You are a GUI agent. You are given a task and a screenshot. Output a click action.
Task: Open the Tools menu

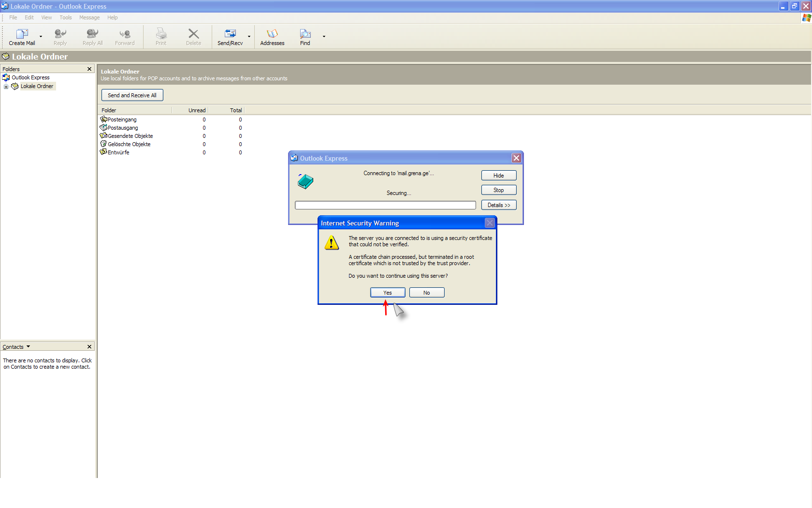coord(65,17)
